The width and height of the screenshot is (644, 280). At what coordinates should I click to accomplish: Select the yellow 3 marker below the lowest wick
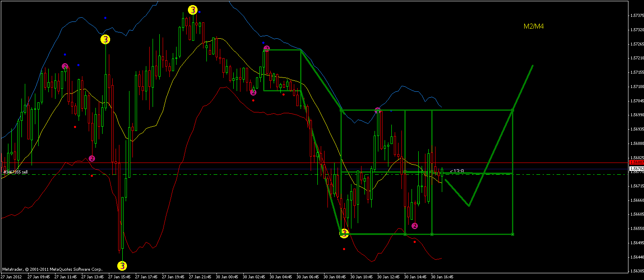coord(122,266)
